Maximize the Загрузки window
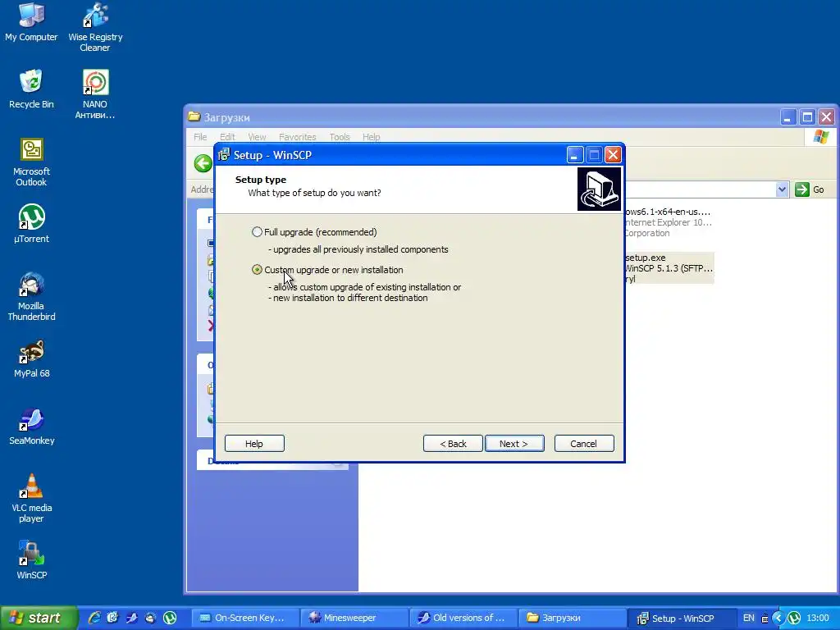 pyautogui.click(x=807, y=116)
